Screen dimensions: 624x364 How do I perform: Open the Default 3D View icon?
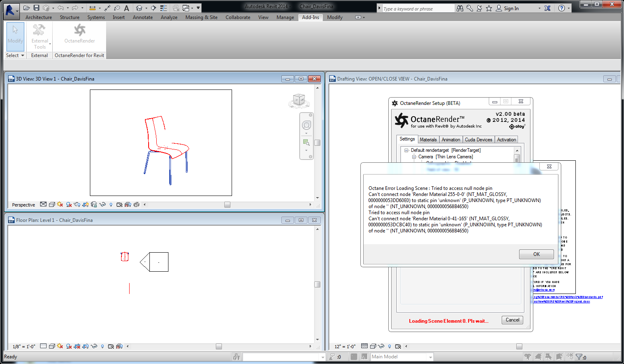(x=139, y=8)
